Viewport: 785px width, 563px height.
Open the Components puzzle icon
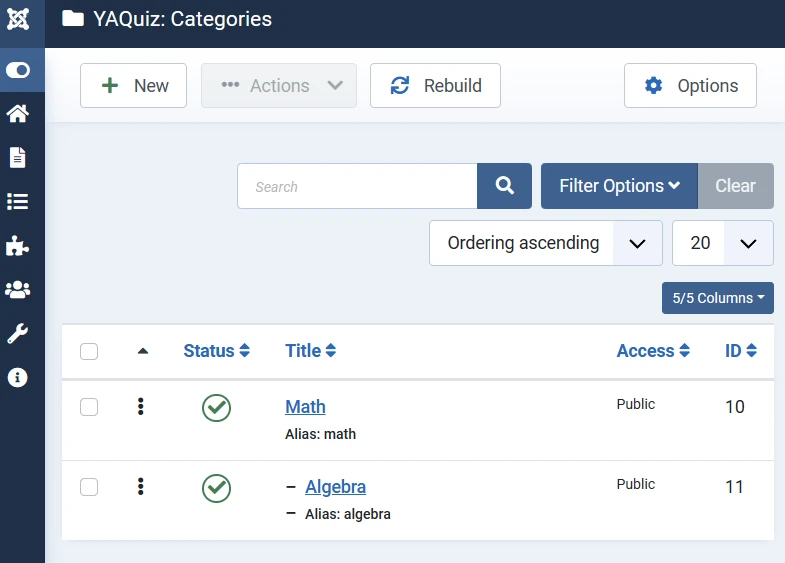click(x=18, y=245)
